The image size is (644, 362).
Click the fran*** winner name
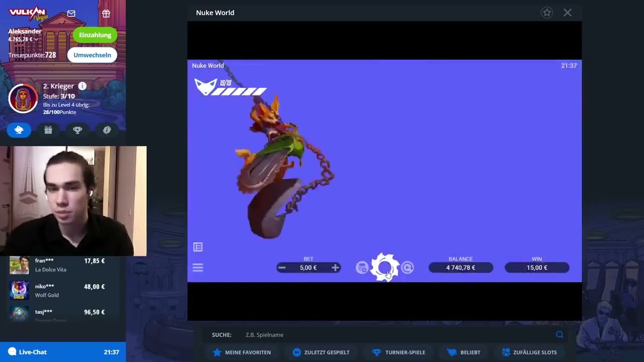(x=44, y=260)
